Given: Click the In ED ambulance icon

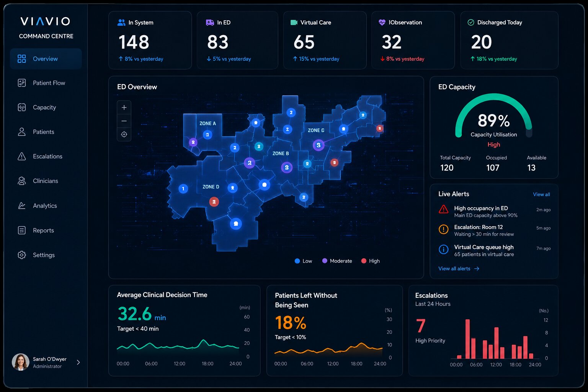Looking at the screenshot, I should pyautogui.click(x=210, y=23).
